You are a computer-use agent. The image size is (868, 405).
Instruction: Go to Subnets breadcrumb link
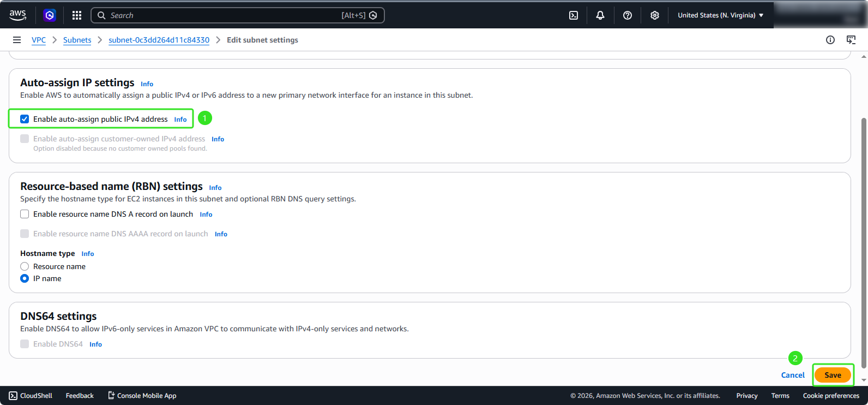[x=77, y=40]
